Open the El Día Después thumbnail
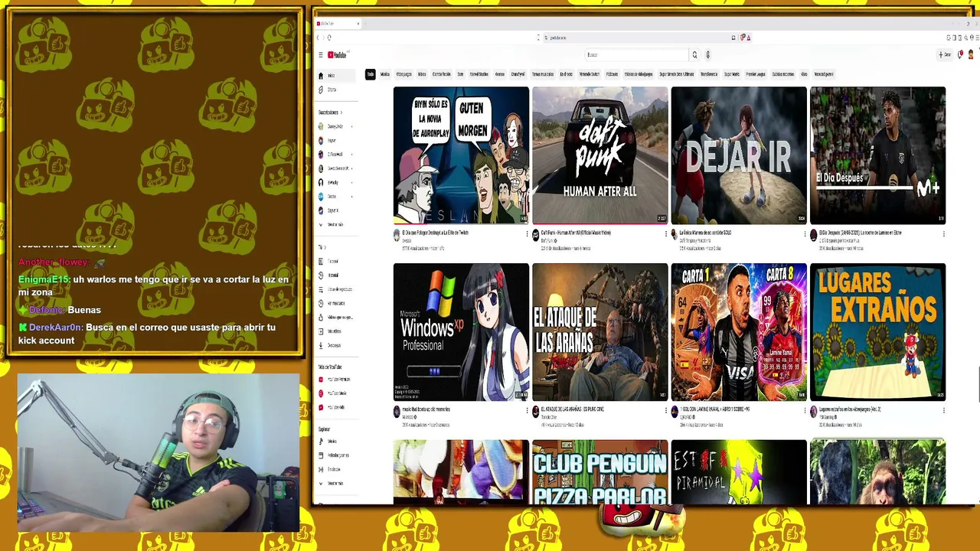 tap(878, 155)
